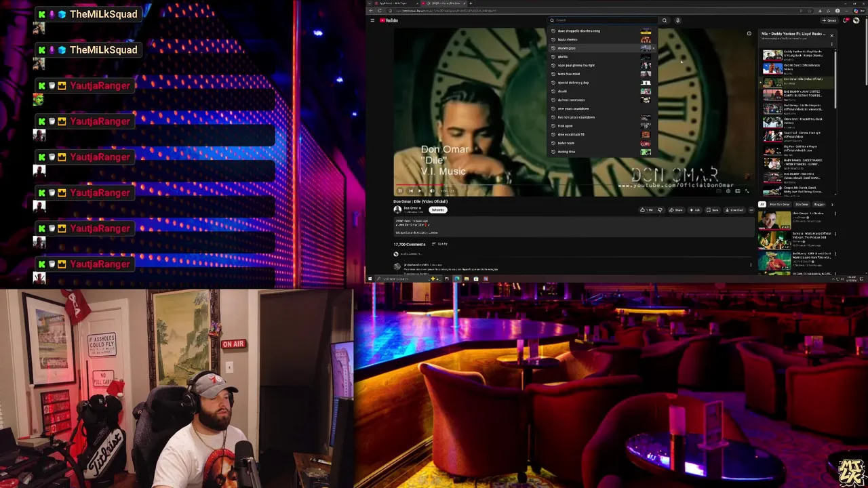Pause the Don Omar video
868x488 pixels.
pyautogui.click(x=400, y=190)
